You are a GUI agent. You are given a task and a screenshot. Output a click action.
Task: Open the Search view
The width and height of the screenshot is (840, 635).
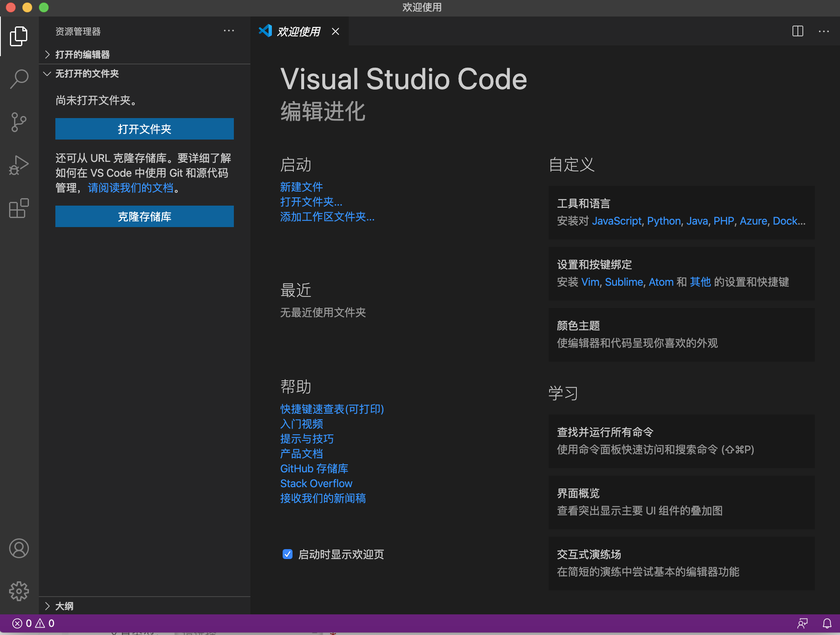[x=19, y=78]
